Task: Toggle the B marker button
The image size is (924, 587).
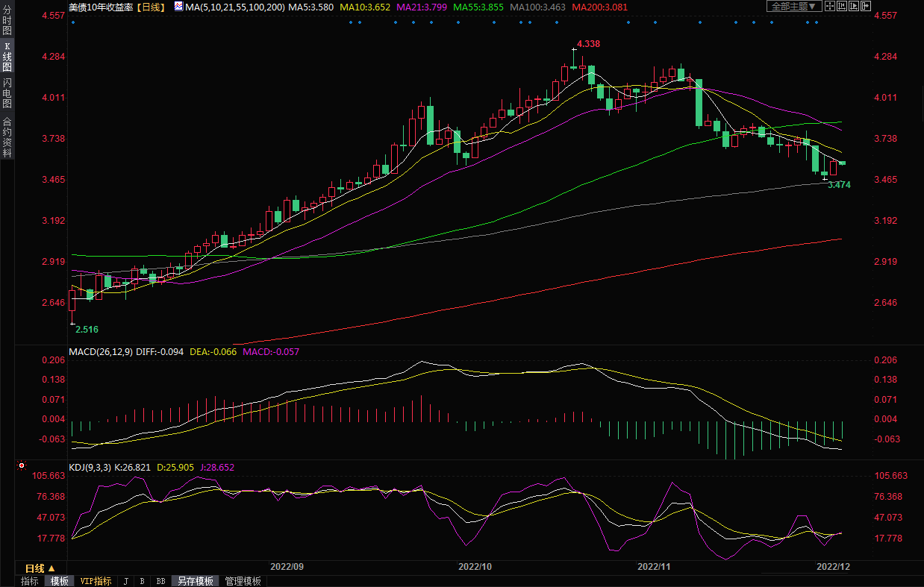Action: [x=142, y=581]
